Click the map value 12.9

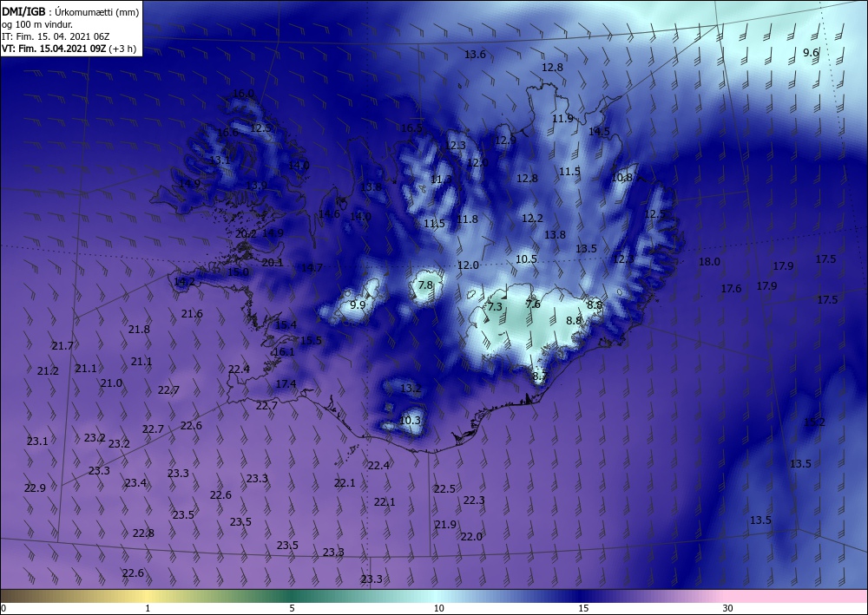click(x=505, y=141)
